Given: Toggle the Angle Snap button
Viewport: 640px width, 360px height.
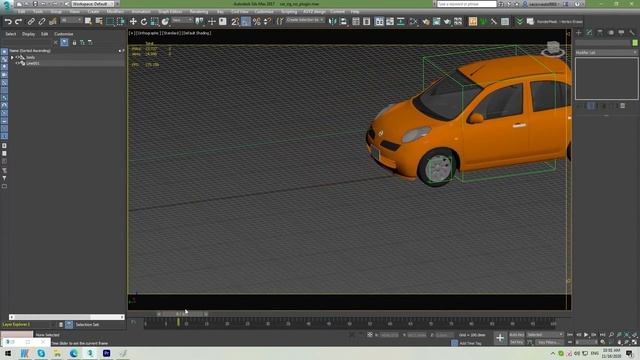Looking at the screenshot, I should tap(246, 22).
